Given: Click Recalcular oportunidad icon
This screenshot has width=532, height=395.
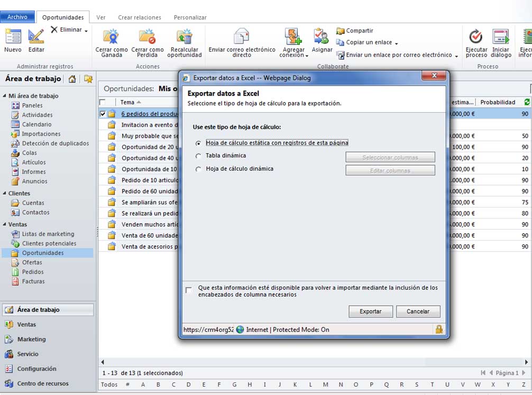Looking at the screenshot, I should 184,36.
